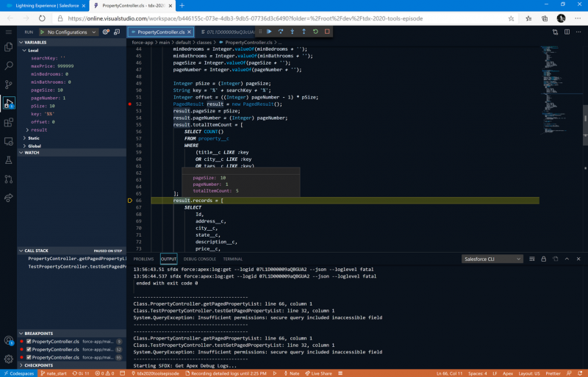The image size is (588, 377).
Task: Disable the line 95 PropertyController.cls breakpoint
Action: [x=29, y=358]
